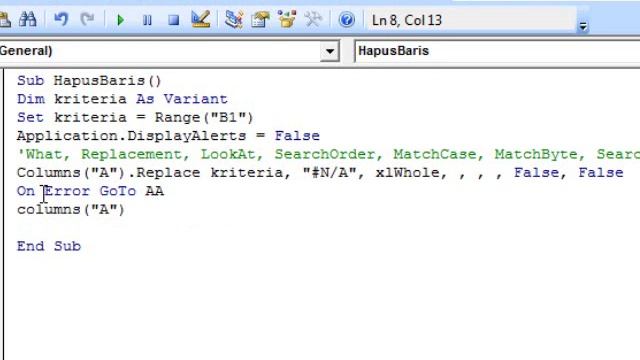Run the macro with the green play button

[x=120, y=20]
